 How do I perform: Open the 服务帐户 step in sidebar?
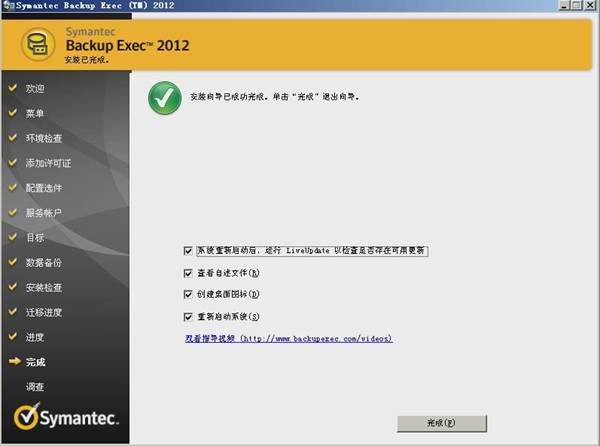point(44,212)
